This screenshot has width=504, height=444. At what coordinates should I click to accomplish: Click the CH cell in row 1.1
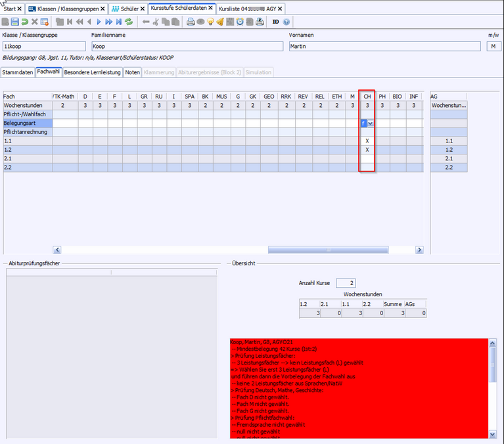(x=367, y=141)
